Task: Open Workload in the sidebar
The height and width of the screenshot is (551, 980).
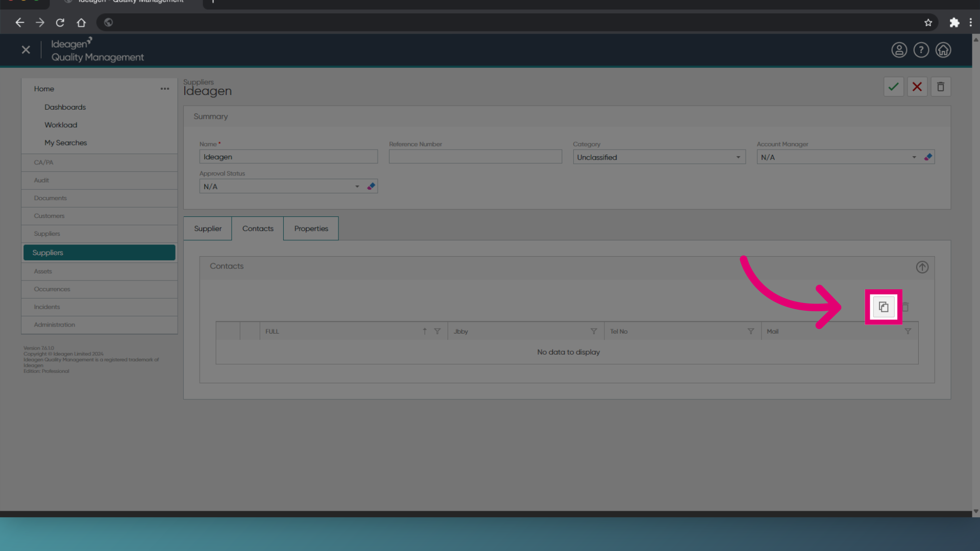Action: click(x=61, y=125)
